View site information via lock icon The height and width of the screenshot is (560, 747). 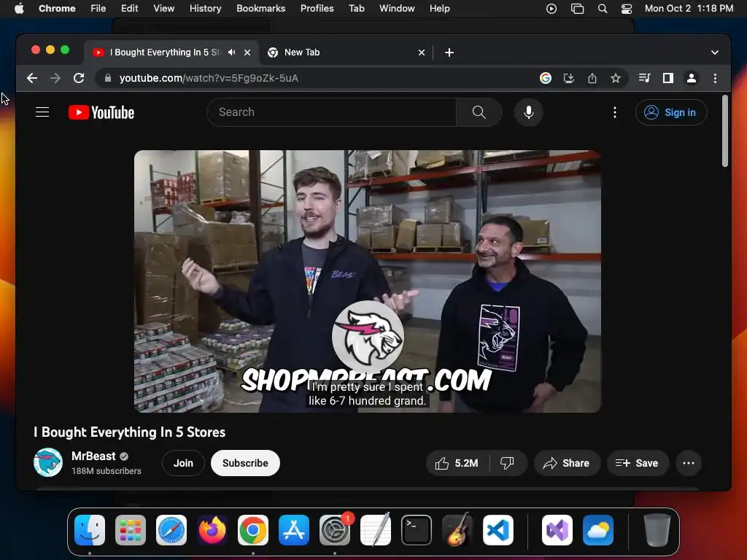tap(108, 78)
